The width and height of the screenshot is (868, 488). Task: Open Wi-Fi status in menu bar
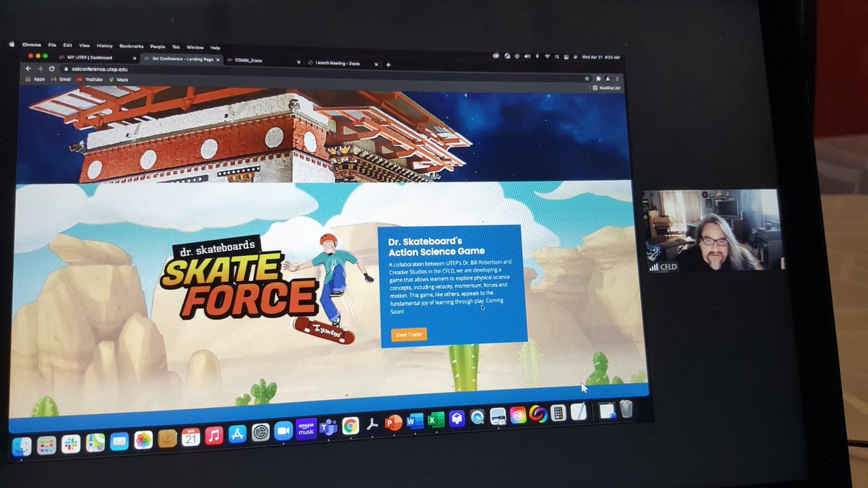pos(546,56)
